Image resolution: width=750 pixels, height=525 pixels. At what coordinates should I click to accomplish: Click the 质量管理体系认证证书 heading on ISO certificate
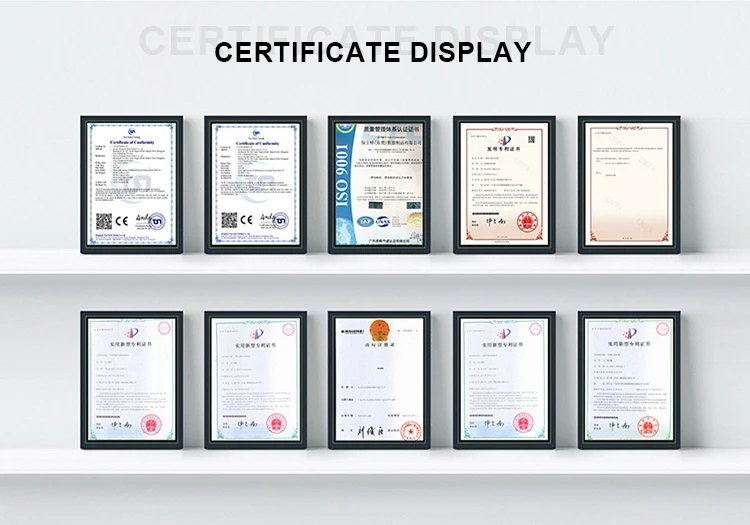(391, 130)
